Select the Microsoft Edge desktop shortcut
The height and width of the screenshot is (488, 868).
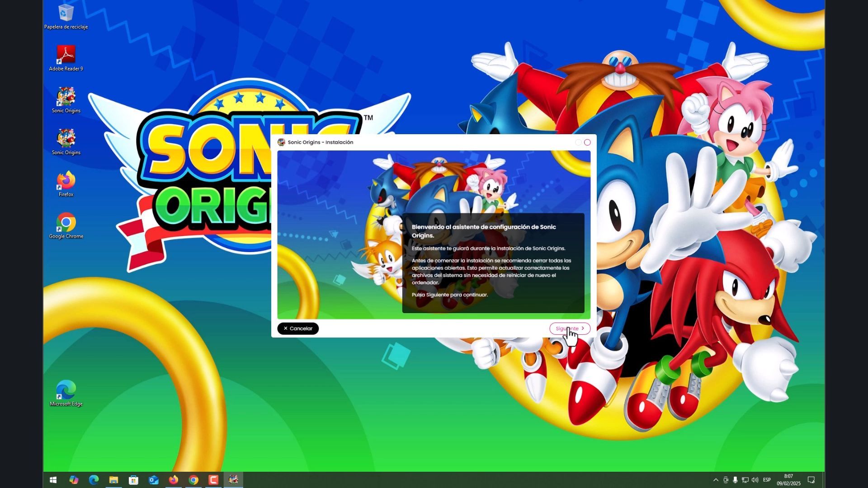coord(66,394)
